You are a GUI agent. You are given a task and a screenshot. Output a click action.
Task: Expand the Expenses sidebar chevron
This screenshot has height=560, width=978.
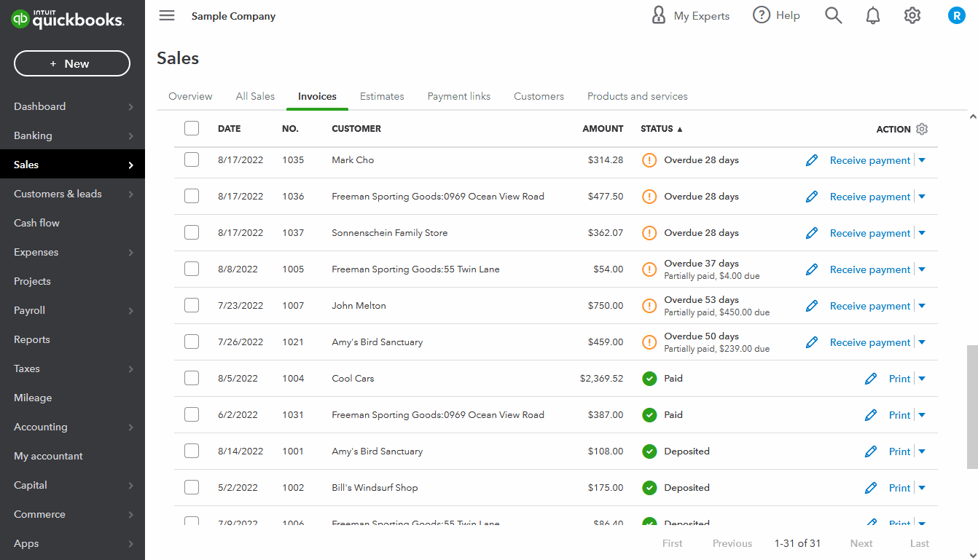coord(131,253)
